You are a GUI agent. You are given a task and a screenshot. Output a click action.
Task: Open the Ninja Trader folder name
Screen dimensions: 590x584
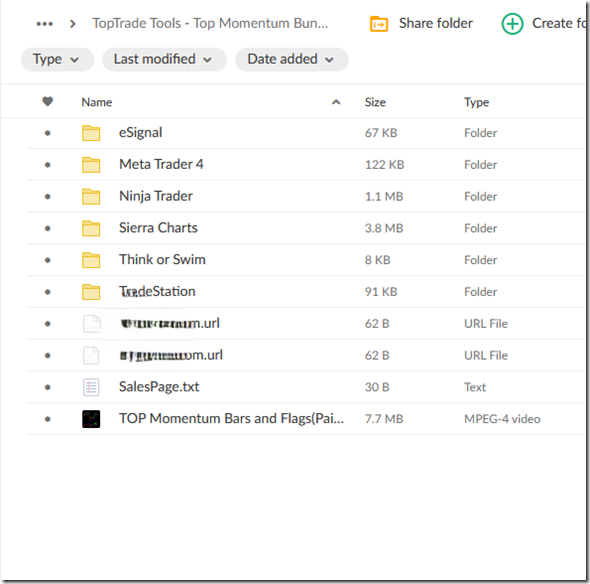pos(156,196)
